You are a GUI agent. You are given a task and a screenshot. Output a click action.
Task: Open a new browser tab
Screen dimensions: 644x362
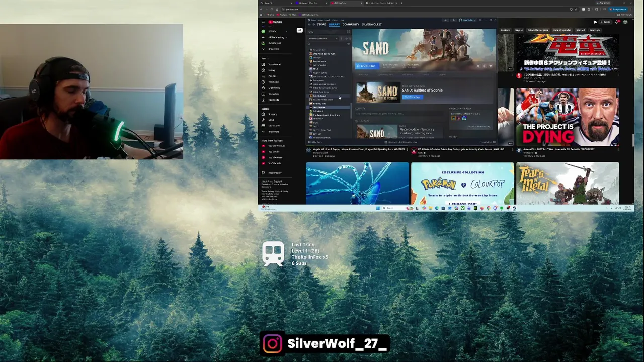(401, 3)
